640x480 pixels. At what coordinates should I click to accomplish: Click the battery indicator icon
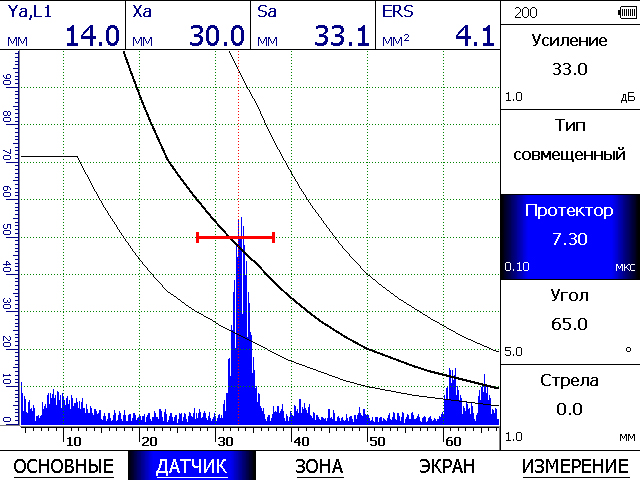[x=621, y=12]
